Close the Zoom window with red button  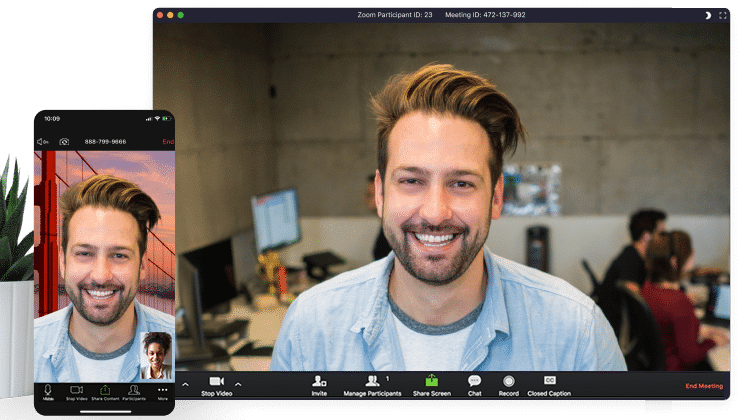pyautogui.click(x=160, y=15)
